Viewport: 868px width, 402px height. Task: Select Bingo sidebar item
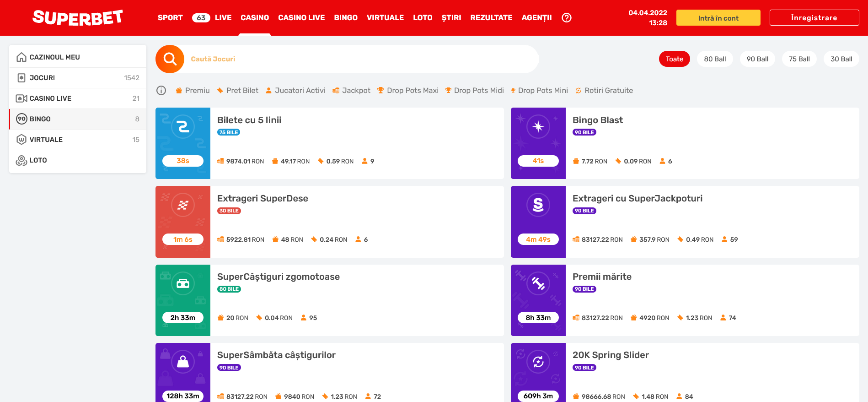click(x=78, y=119)
